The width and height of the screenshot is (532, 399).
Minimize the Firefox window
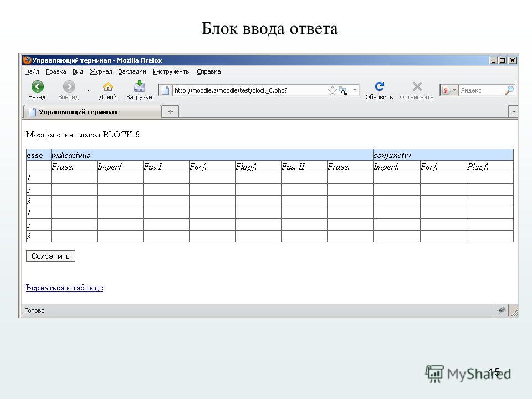click(x=494, y=60)
